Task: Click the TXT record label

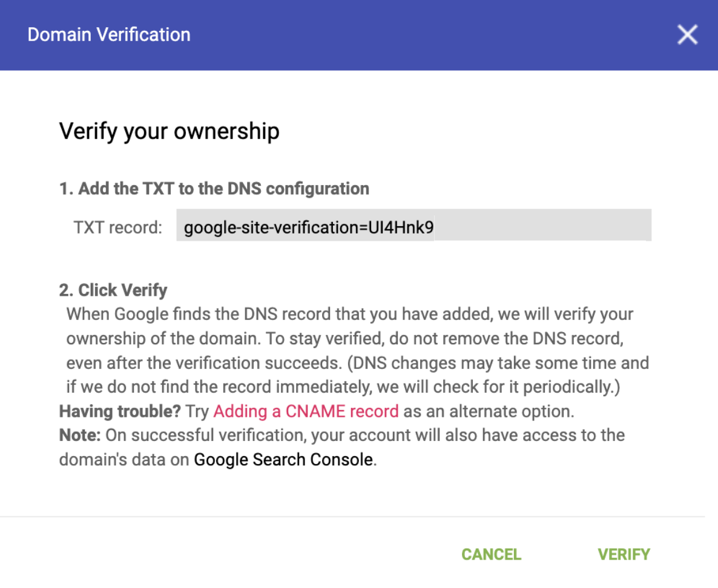Action: click(118, 227)
